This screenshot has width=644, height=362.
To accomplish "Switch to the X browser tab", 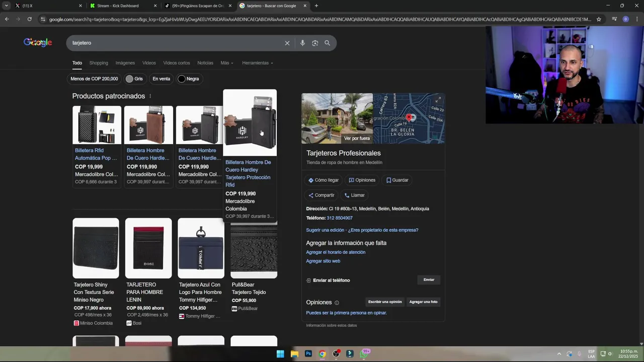I will coord(48,6).
